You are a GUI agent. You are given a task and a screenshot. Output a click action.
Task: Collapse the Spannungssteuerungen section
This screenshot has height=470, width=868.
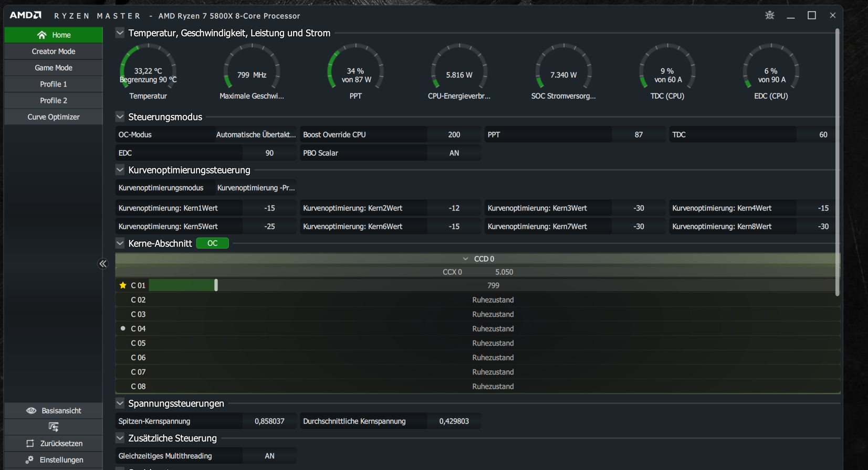point(120,403)
